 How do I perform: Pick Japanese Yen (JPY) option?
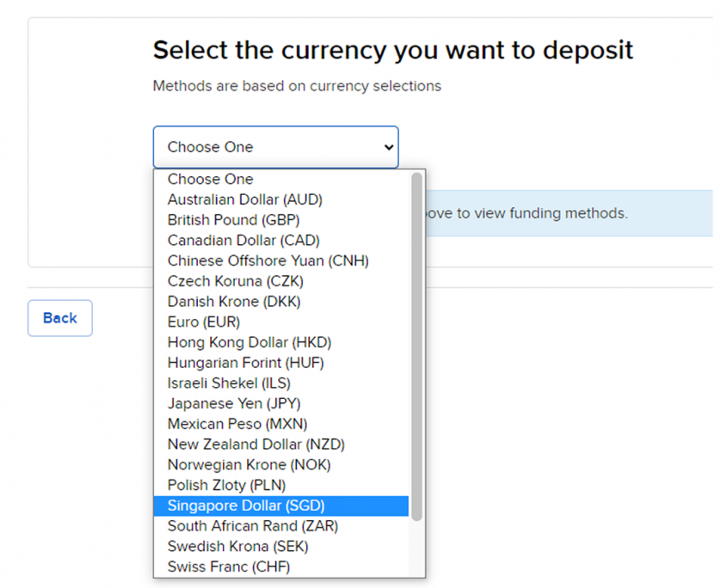point(233,403)
